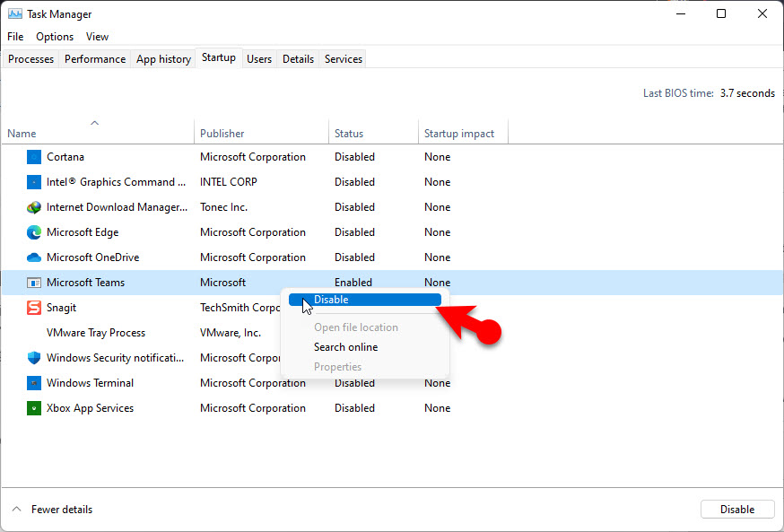Click Last BIOS time 3.7 seconds value
This screenshot has height=532, width=784.
tap(747, 93)
